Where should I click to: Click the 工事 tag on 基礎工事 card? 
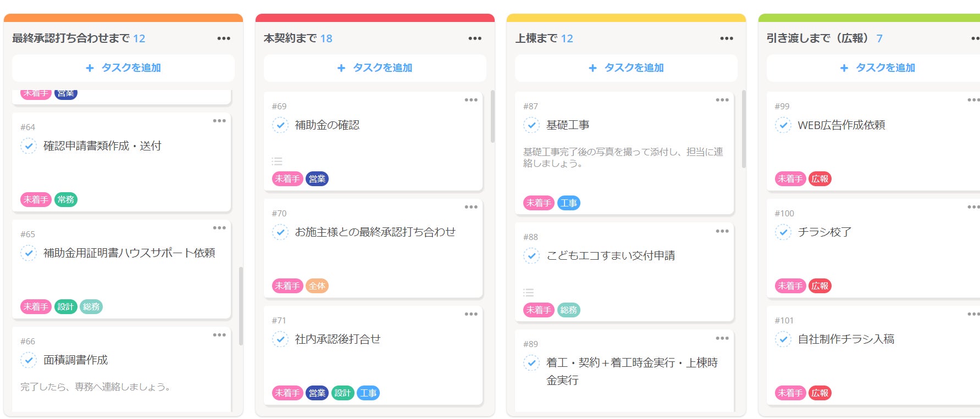[x=569, y=203]
